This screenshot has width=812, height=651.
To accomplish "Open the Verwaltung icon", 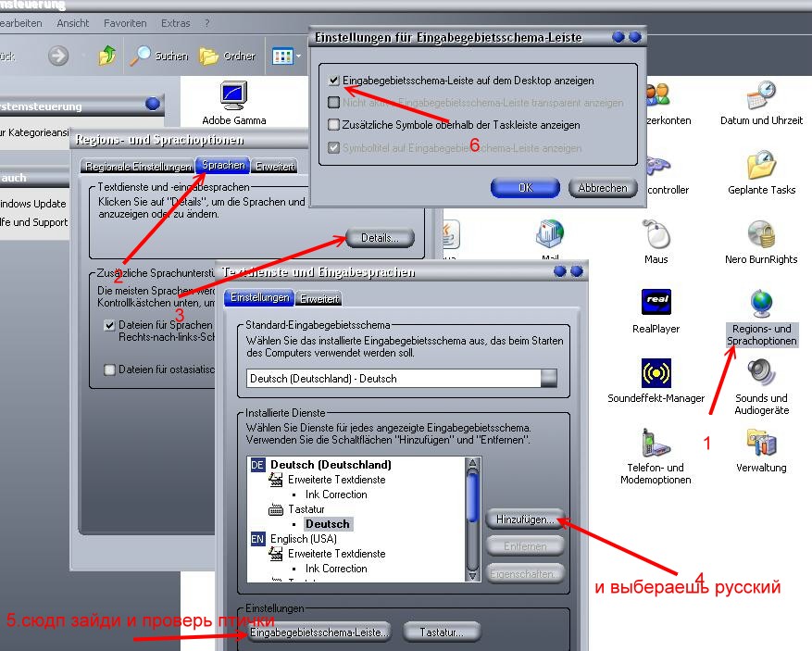I will pos(761,443).
